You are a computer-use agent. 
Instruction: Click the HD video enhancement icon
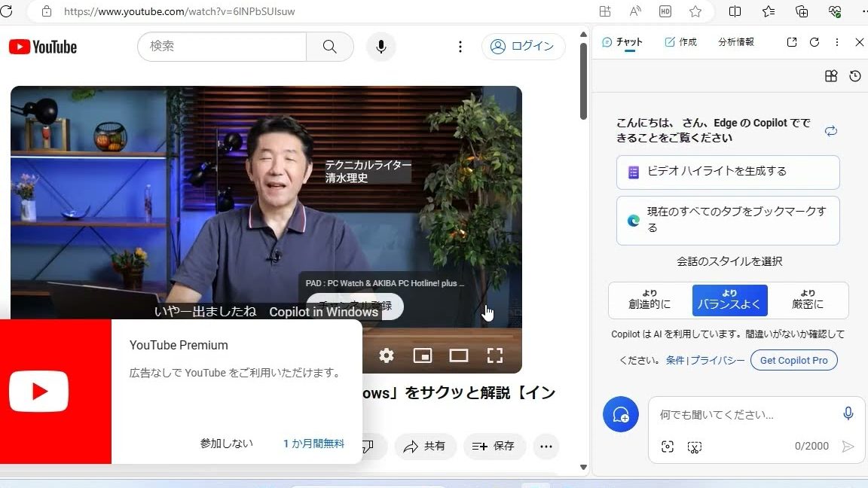coord(665,11)
